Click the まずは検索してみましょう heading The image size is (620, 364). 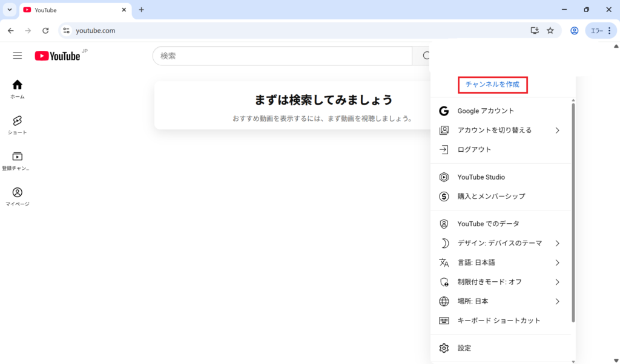(x=323, y=100)
